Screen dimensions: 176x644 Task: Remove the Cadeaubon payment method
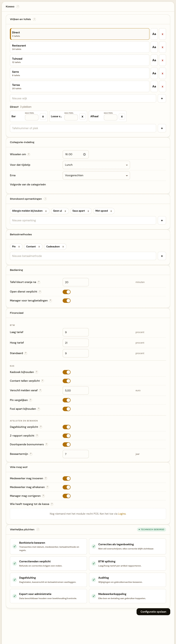pyautogui.click(x=63, y=247)
